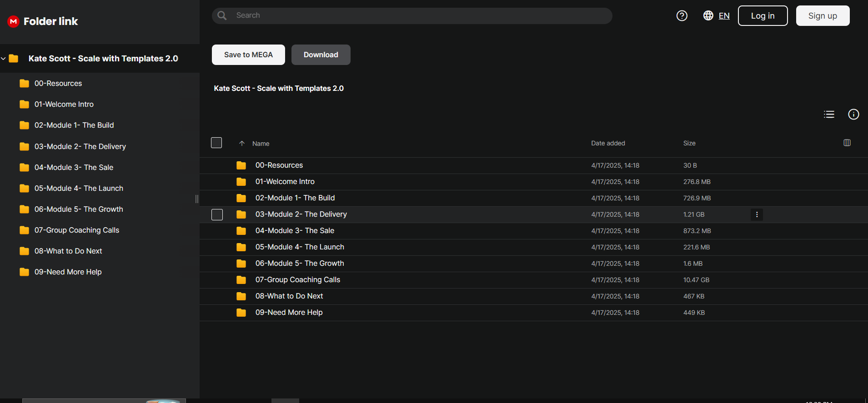Click the 1.21 GB size cell
868x403 pixels.
[x=694, y=214]
